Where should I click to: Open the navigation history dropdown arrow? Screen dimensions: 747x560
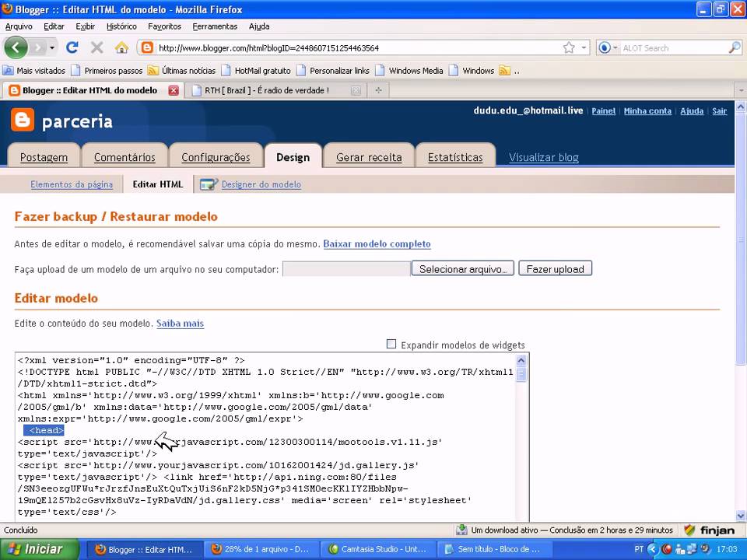52,47
